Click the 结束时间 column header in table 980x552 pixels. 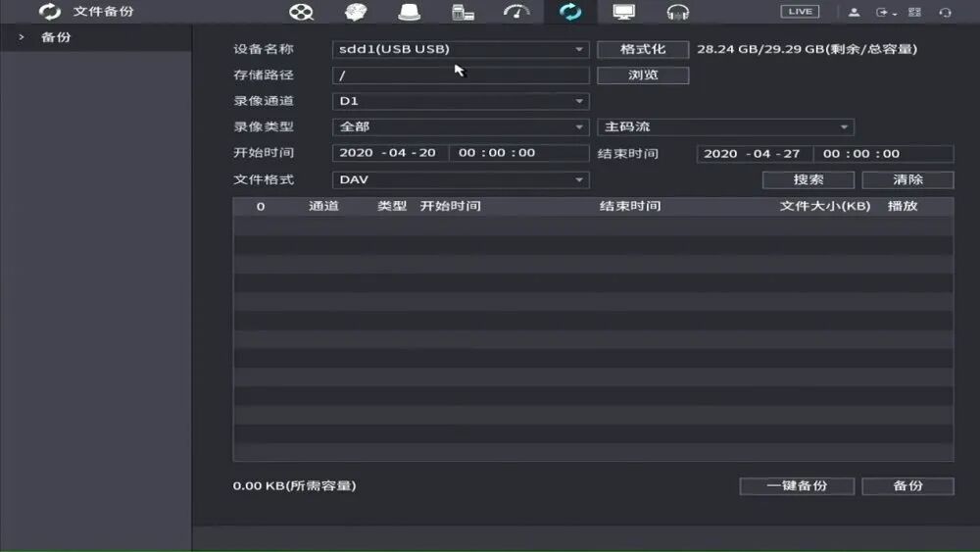click(630, 206)
